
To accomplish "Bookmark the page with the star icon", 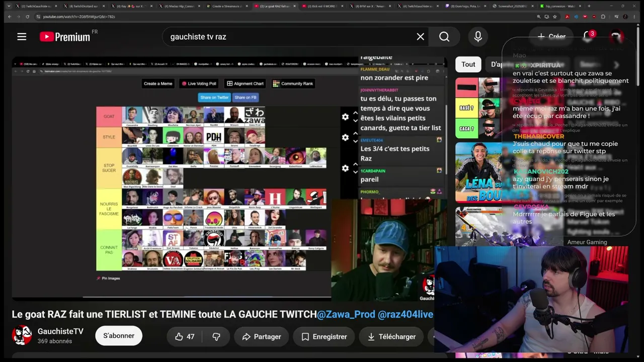I will tap(555, 17).
